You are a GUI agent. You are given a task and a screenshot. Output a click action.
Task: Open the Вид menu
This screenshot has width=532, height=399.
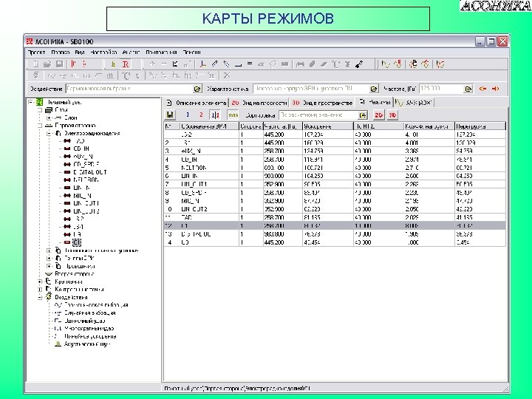coord(80,52)
